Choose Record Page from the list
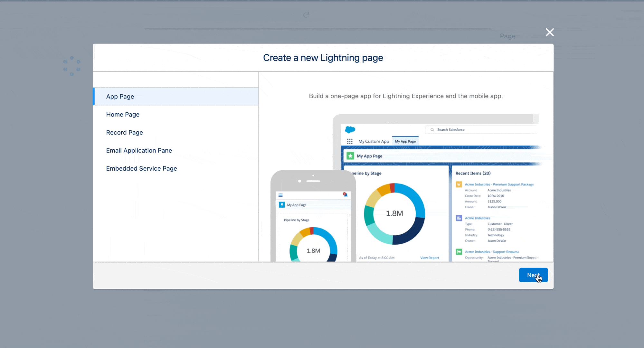 (x=175, y=133)
